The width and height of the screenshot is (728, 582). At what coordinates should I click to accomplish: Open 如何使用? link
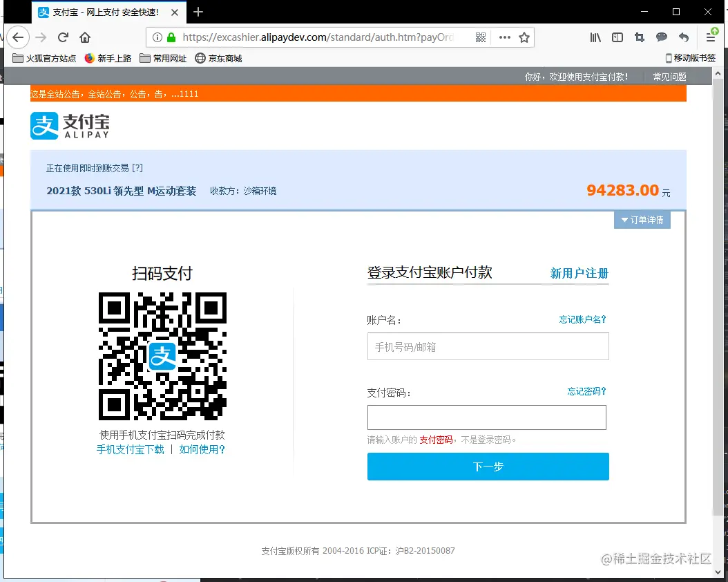[x=202, y=449]
